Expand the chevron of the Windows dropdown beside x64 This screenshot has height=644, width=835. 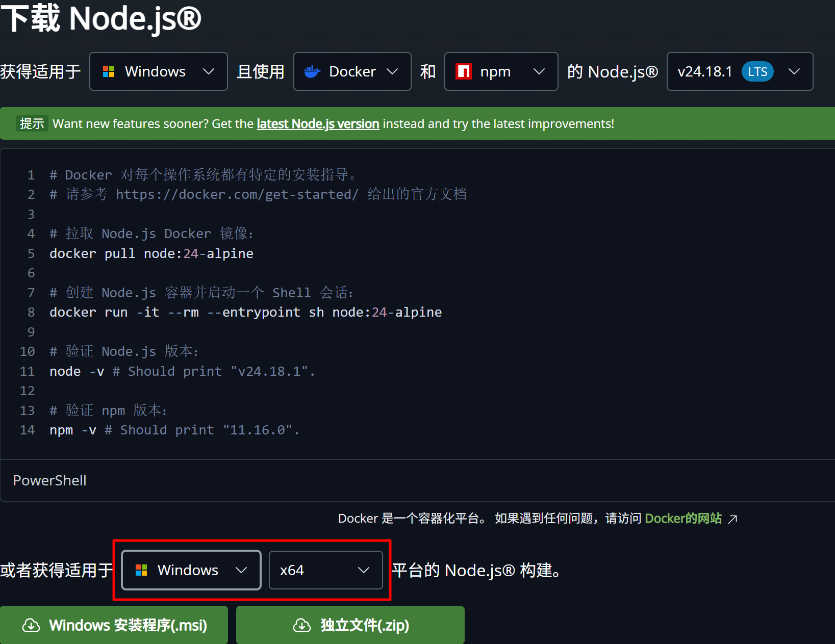point(241,570)
